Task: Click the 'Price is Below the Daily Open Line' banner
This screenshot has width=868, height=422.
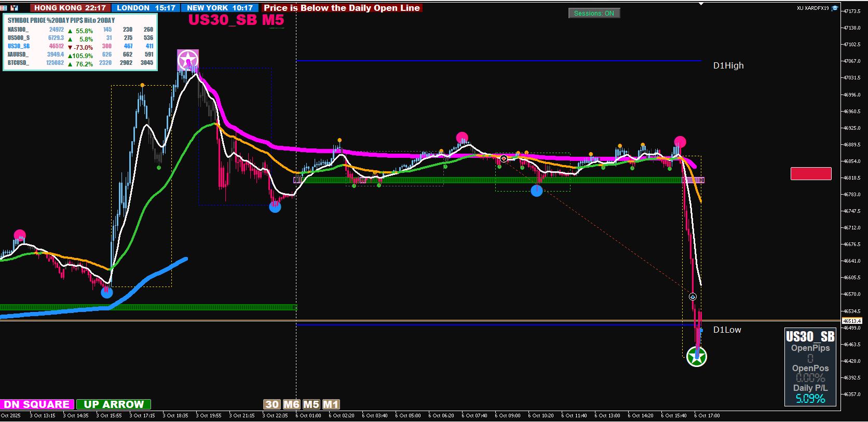Action: (x=342, y=8)
